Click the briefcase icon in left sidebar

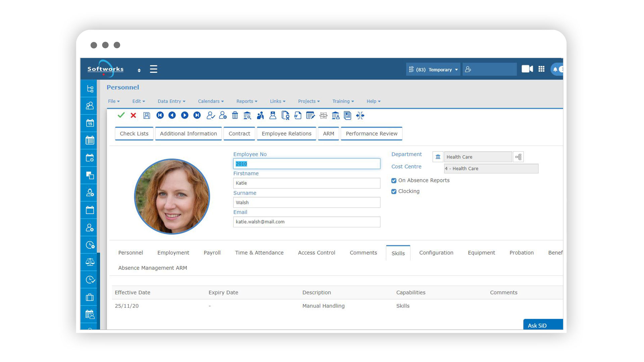click(89, 297)
